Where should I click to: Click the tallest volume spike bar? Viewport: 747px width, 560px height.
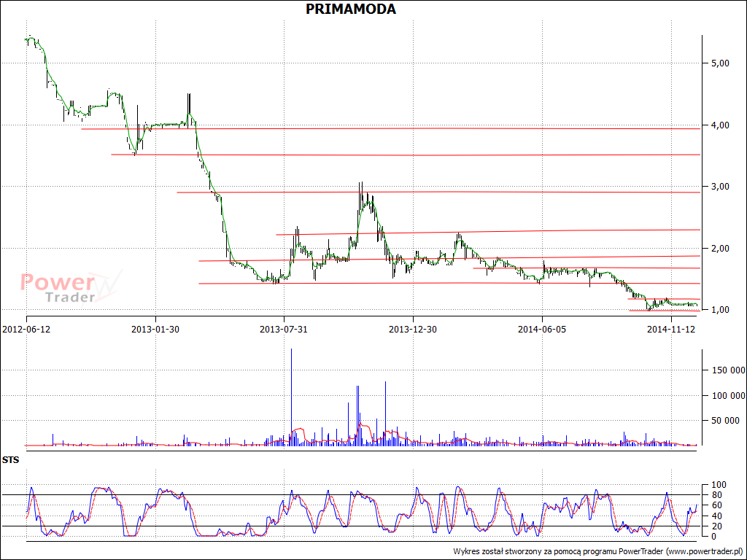[x=291, y=397]
